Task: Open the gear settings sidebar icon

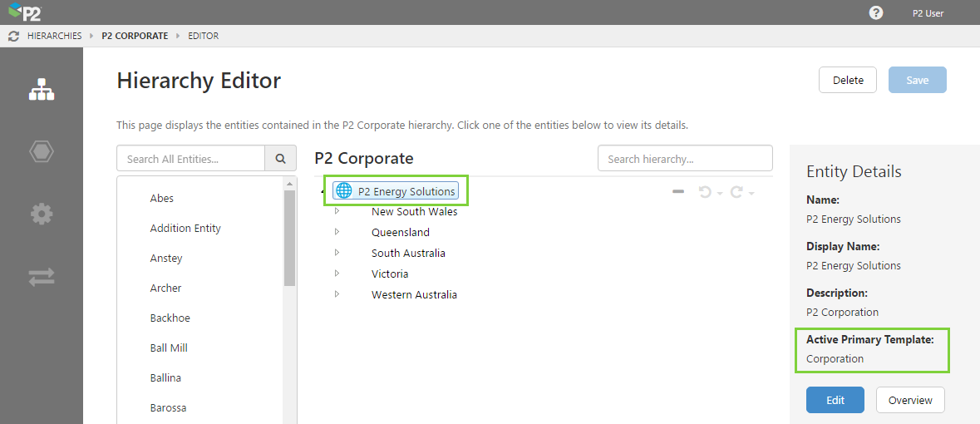Action: 42,214
